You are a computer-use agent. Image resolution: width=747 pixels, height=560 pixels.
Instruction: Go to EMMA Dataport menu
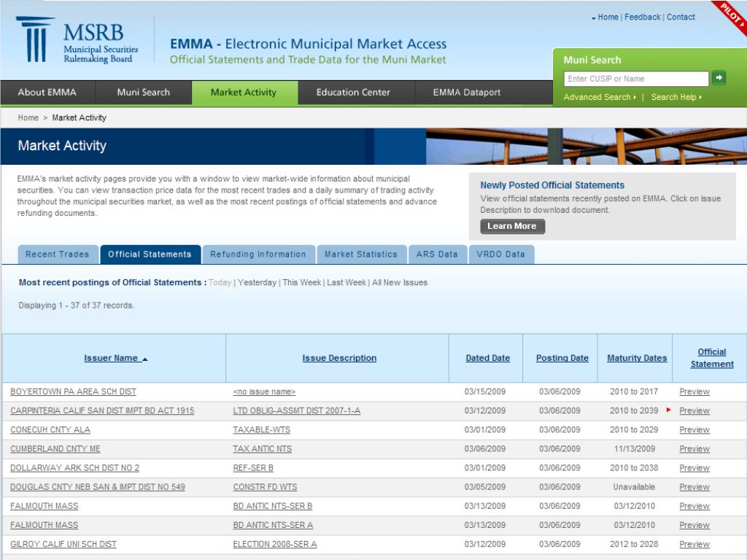(x=467, y=93)
